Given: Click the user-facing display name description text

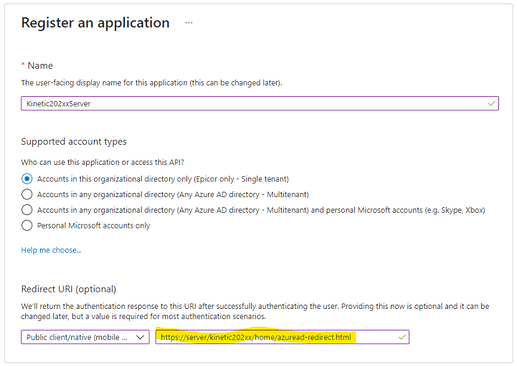Looking at the screenshot, I should (x=151, y=83).
